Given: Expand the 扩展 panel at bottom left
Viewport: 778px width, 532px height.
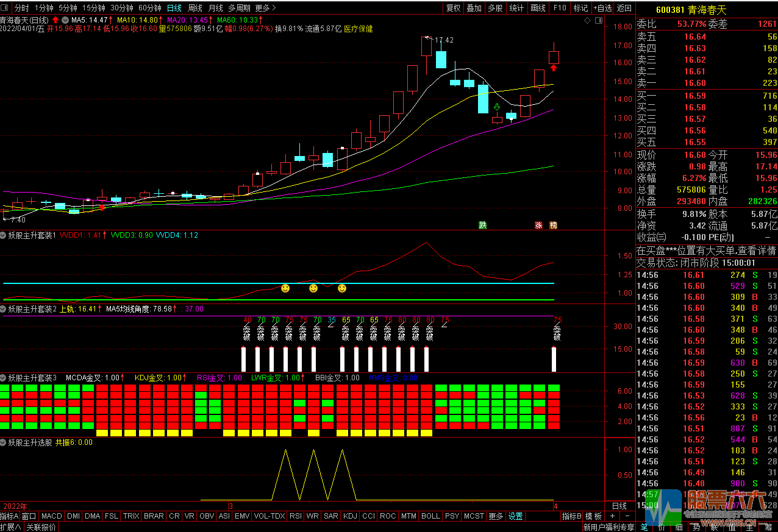Looking at the screenshot, I should [11, 527].
